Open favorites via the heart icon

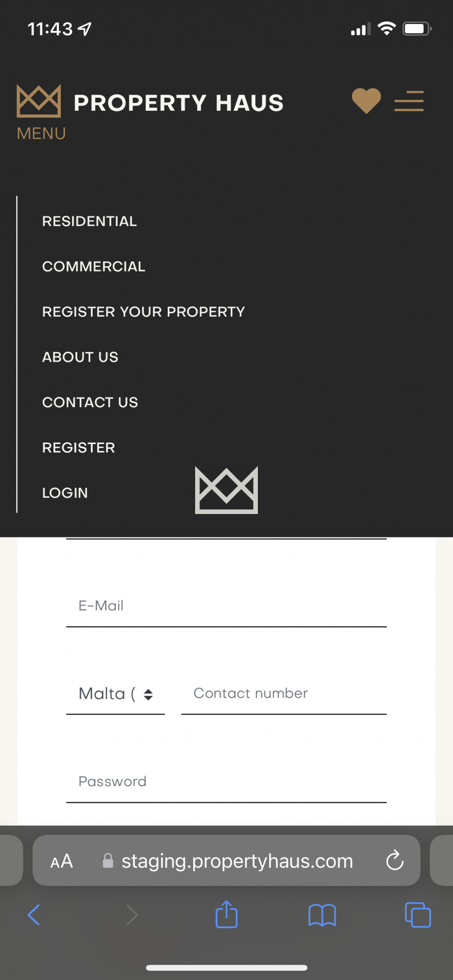point(366,101)
